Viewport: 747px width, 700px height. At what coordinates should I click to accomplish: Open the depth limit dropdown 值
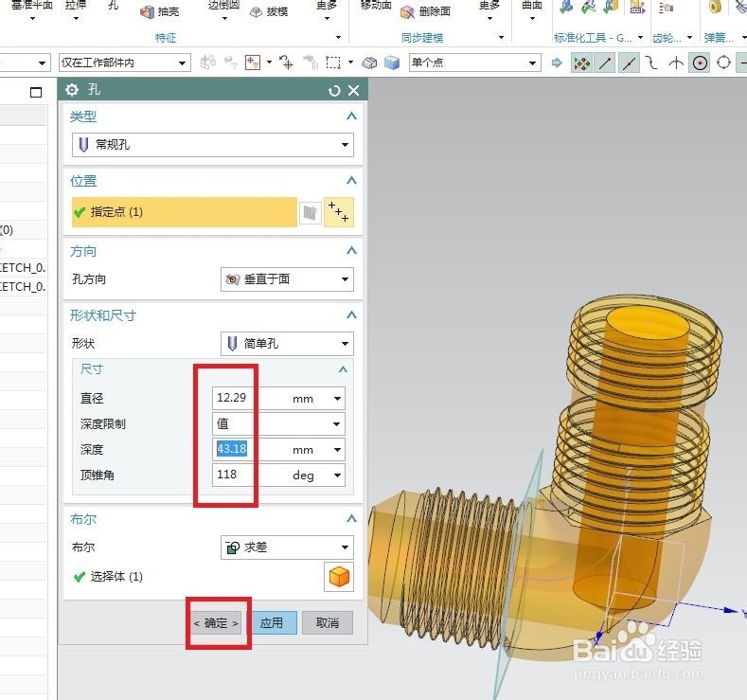pyautogui.click(x=278, y=424)
